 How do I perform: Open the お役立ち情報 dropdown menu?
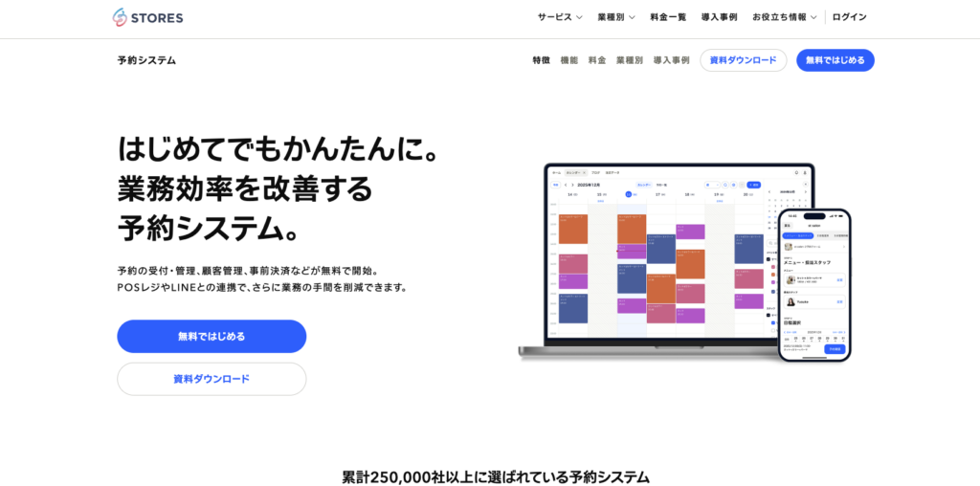(784, 17)
